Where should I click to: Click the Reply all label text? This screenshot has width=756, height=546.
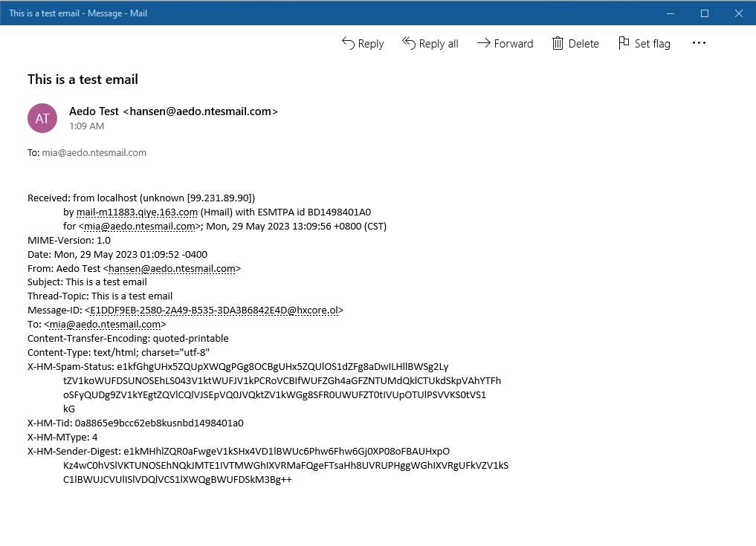tap(438, 43)
